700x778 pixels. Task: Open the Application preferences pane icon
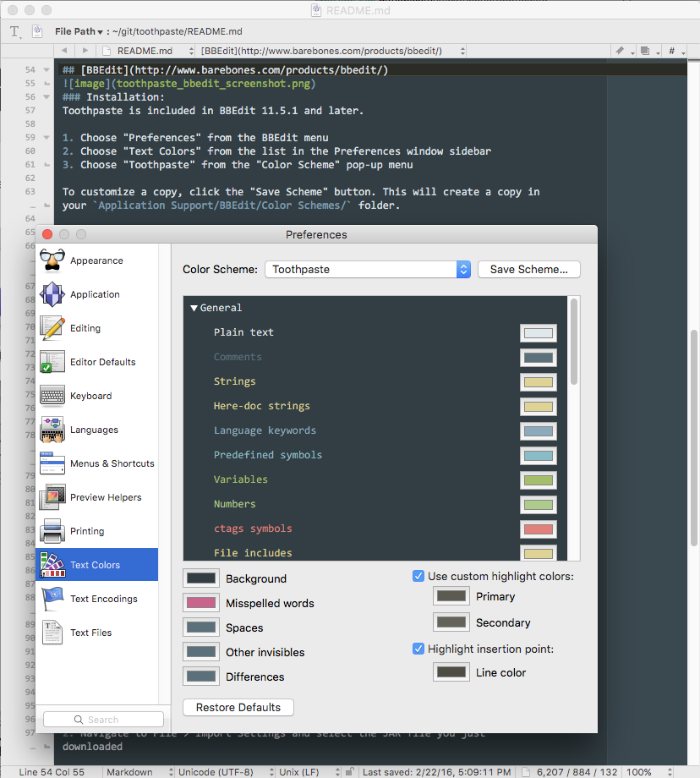(x=52, y=295)
